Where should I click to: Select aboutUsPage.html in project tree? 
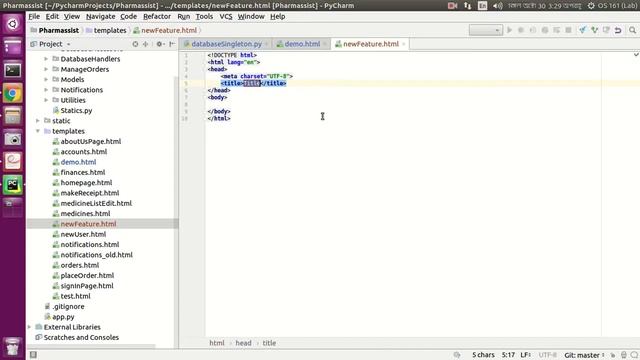[x=90, y=142]
